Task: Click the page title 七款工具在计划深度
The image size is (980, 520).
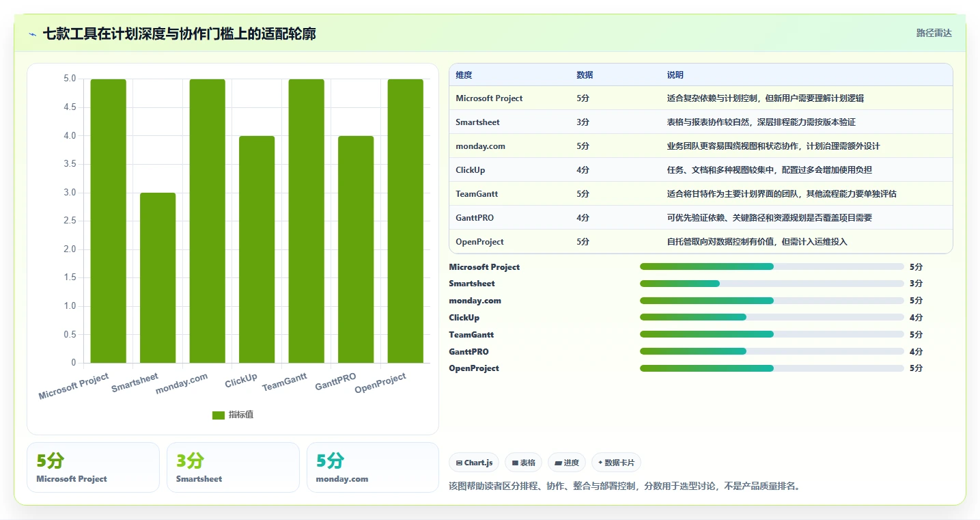Action: (179, 33)
